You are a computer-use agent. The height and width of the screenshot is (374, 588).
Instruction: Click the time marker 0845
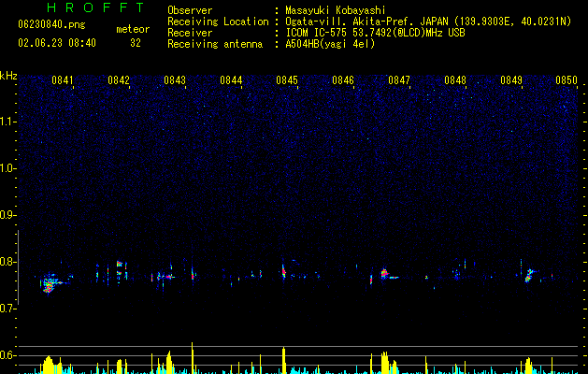point(287,80)
